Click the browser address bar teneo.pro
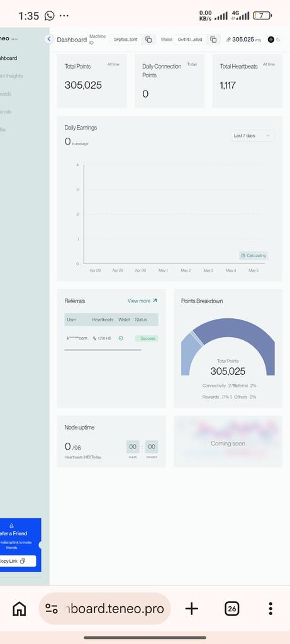Viewport: 290px width, 644px height. click(x=104, y=609)
